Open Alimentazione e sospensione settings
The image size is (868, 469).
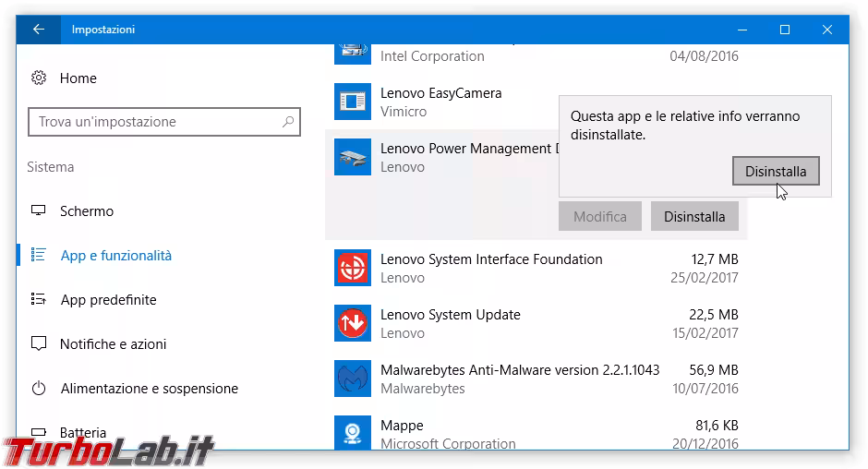click(x=149, y=389)
